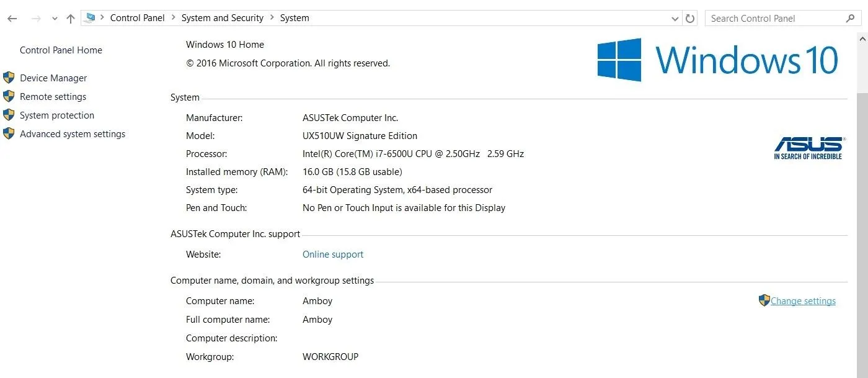The image size is (868, 378).
Task: Open the ASUS Online support link
Action: click(x=333, y=254)
